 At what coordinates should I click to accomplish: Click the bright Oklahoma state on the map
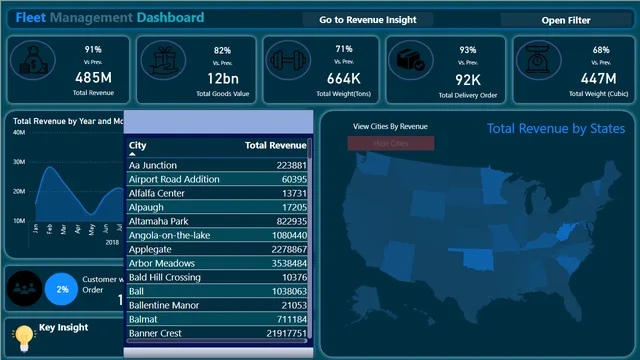click(478, 260)
